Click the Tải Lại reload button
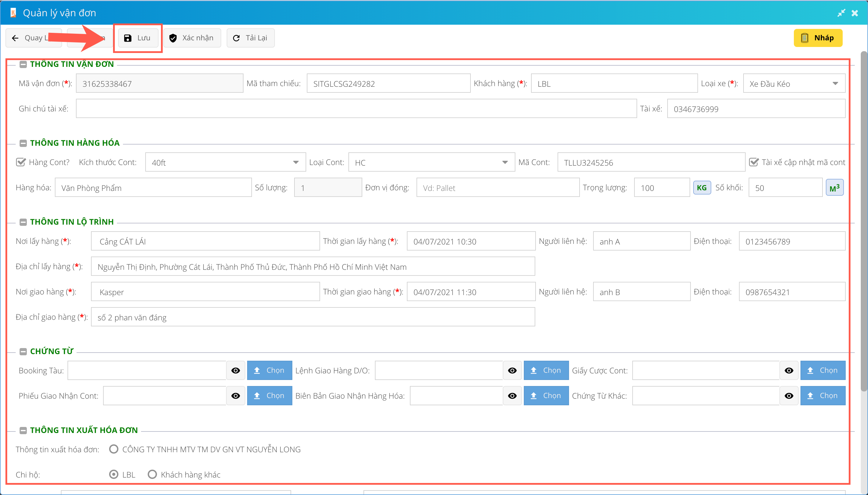The image size is (868, 495). 250,38
